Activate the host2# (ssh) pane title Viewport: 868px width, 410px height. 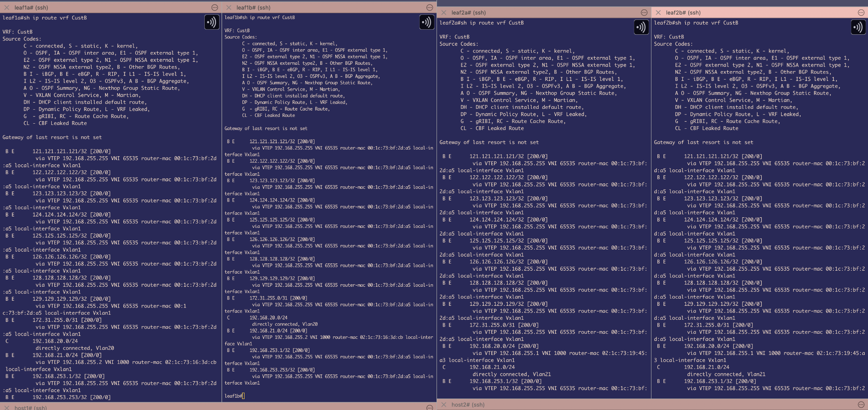tap(467, 404)
